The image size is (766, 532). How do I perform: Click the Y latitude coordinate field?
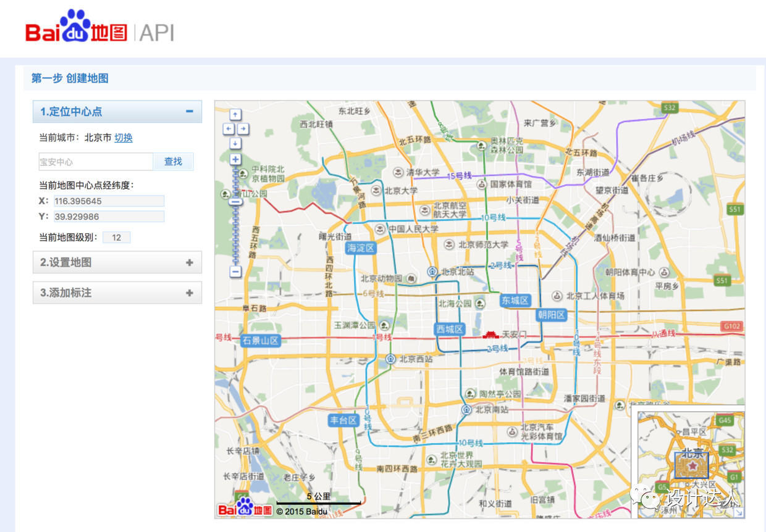click(109, 217)
